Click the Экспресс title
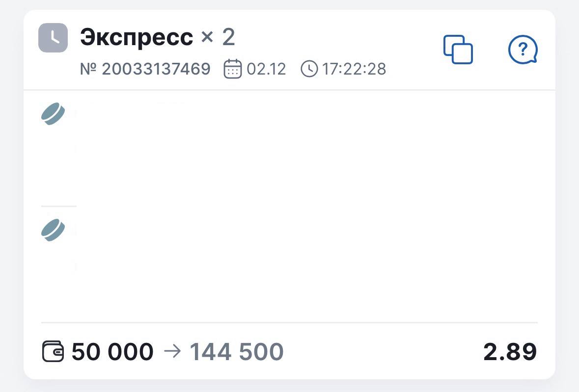Viewport: 579px width, 392px height. pyautogui.click(x=137, y=37)
